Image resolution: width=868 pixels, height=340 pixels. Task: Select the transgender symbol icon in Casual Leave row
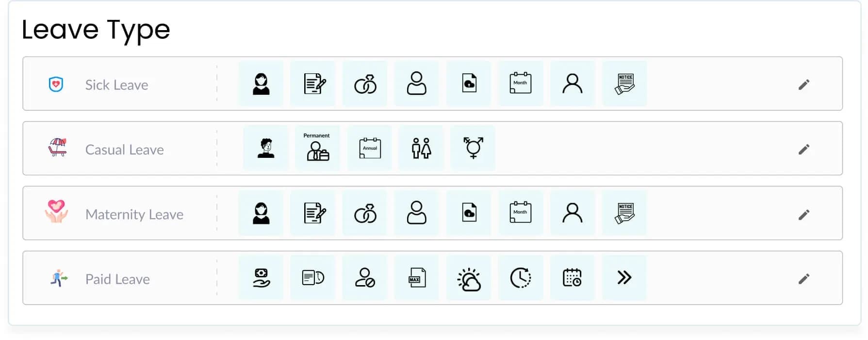pos(473,148)
